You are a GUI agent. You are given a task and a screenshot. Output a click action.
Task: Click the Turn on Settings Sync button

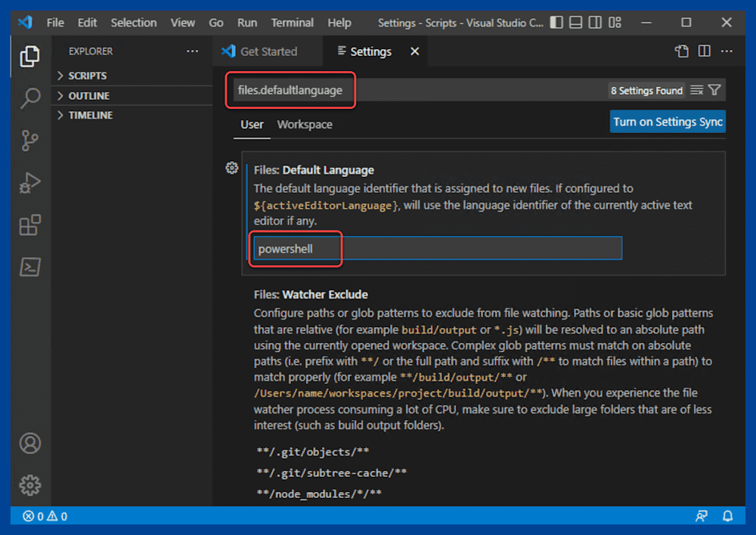pyautogui.click(x=668, y=121)
